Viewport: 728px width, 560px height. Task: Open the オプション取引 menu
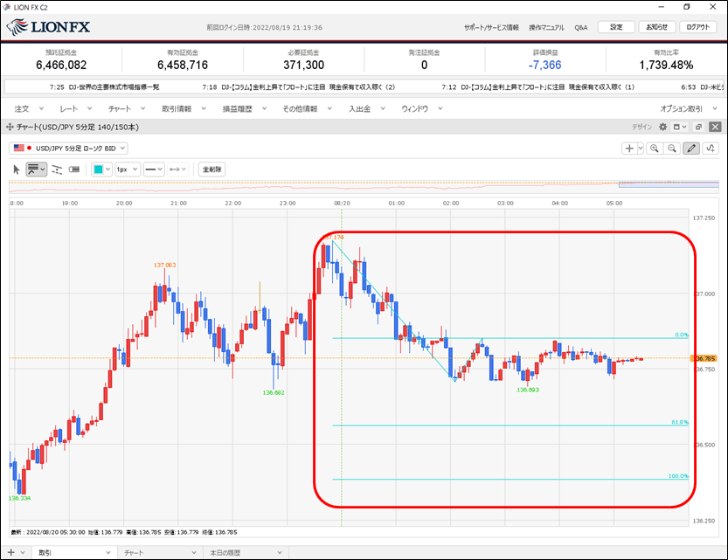689,108
